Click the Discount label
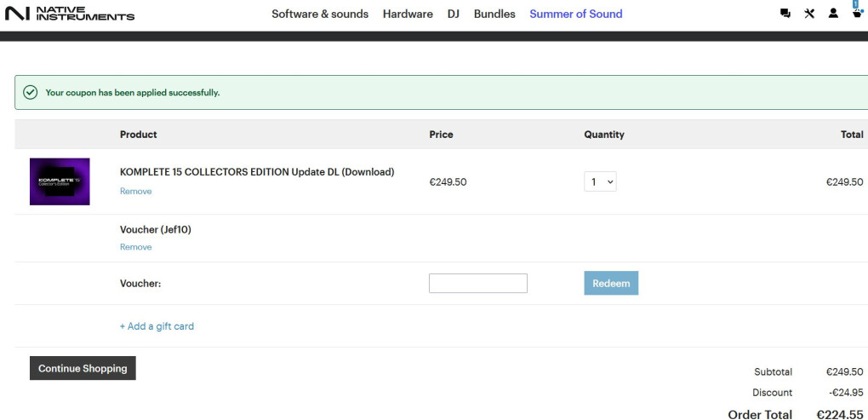This screenshot has height=420, width=868. coord(772,392)
